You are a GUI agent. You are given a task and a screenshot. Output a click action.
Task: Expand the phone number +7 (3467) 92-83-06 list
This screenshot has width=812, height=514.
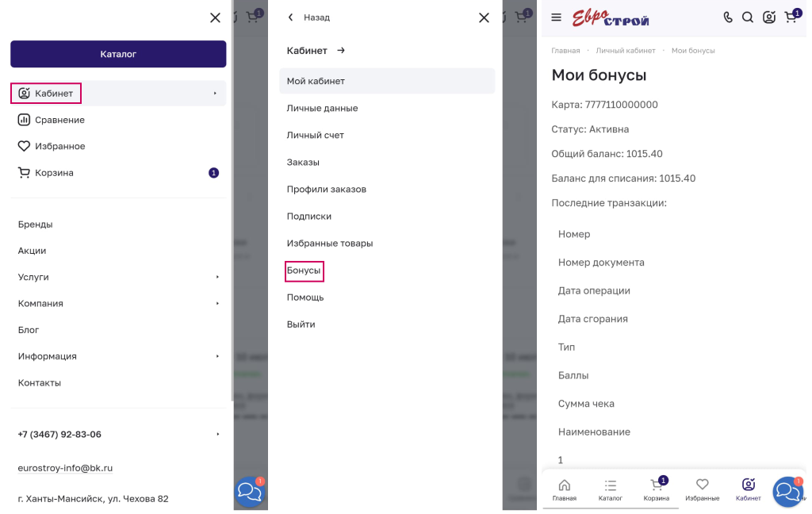[x=117, y=434]
